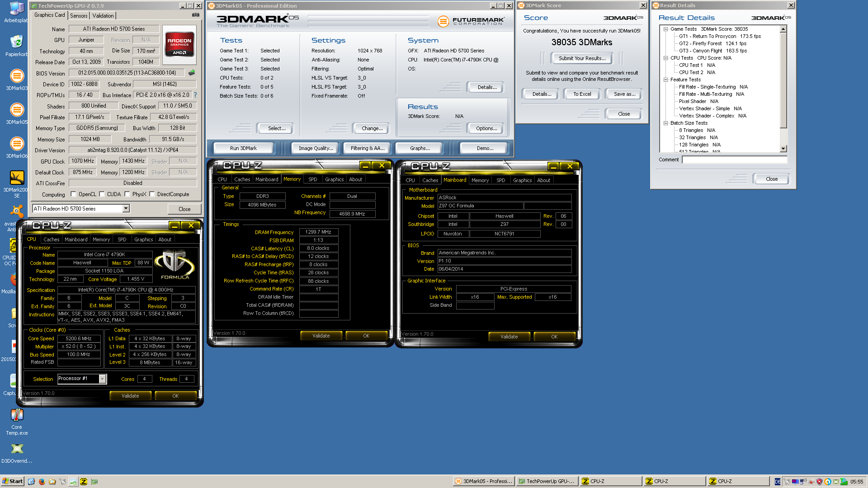Open the Arbeitsplatz desktop icon
Viewport: 868px width, 488px height.
pyautogui.click(x=16, y=12)
